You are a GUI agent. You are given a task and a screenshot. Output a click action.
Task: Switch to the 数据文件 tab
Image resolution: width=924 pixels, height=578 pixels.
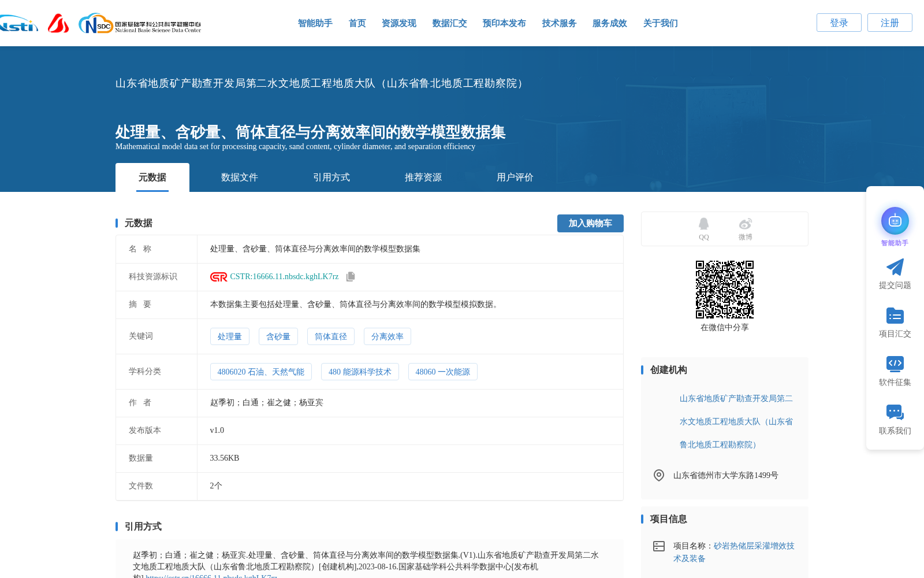point(239,177)
